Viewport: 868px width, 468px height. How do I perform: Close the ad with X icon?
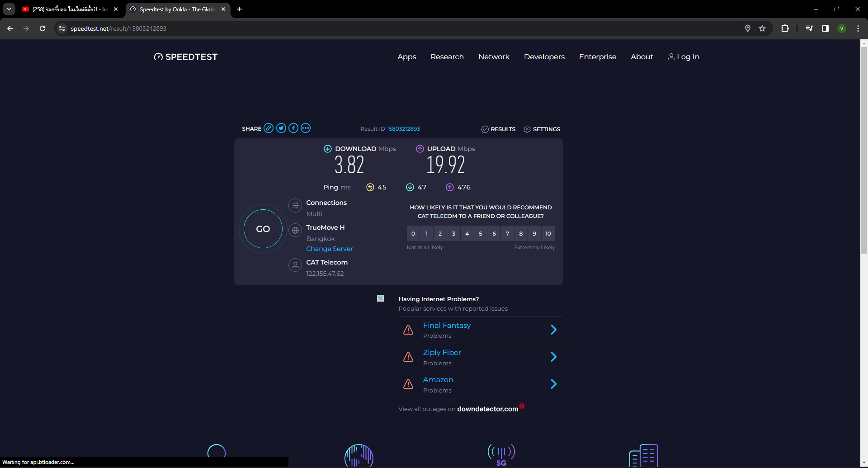pyautogui.click(x=381, y=298)
